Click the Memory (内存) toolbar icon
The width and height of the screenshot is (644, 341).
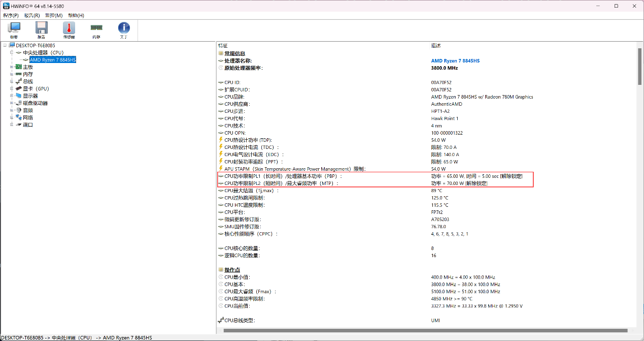[96, 29]
